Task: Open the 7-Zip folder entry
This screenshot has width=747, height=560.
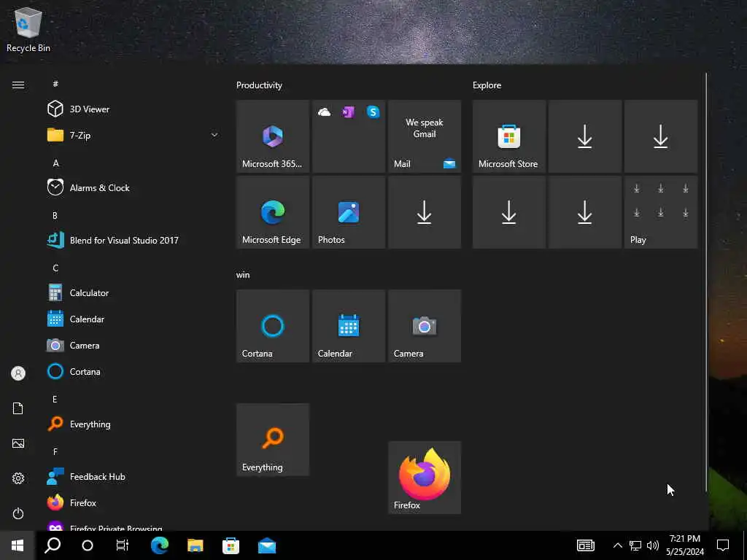Action: point(133,135)
